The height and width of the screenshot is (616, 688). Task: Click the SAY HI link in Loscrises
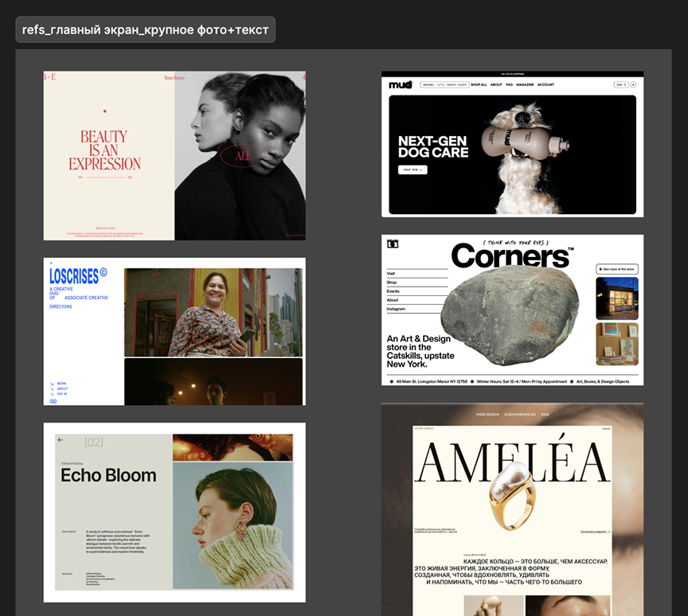point(62,394)
